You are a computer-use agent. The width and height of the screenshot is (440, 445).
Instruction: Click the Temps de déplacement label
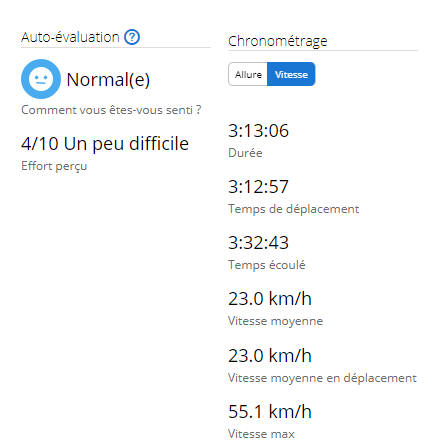[294, 209]
